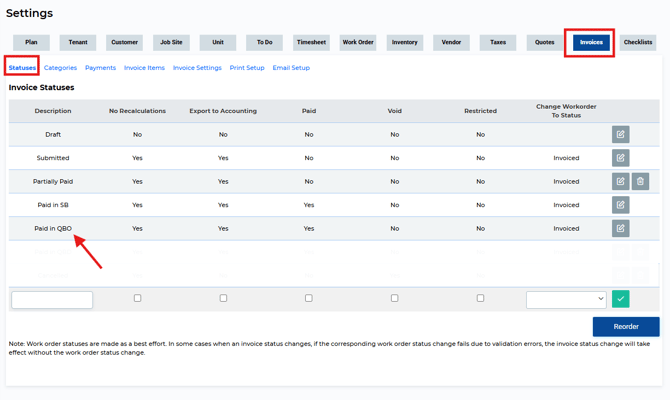Open the Checklists settings tab

coord(638,42)
